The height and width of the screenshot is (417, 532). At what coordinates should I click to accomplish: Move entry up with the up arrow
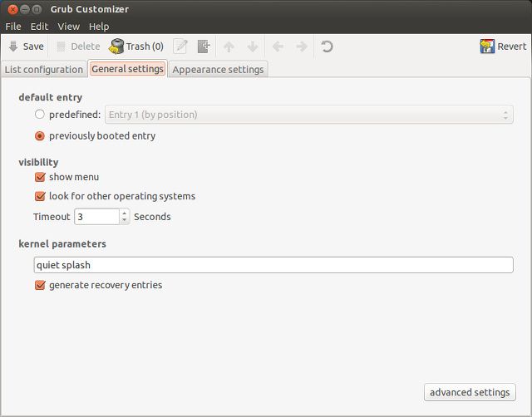(229, 47)
